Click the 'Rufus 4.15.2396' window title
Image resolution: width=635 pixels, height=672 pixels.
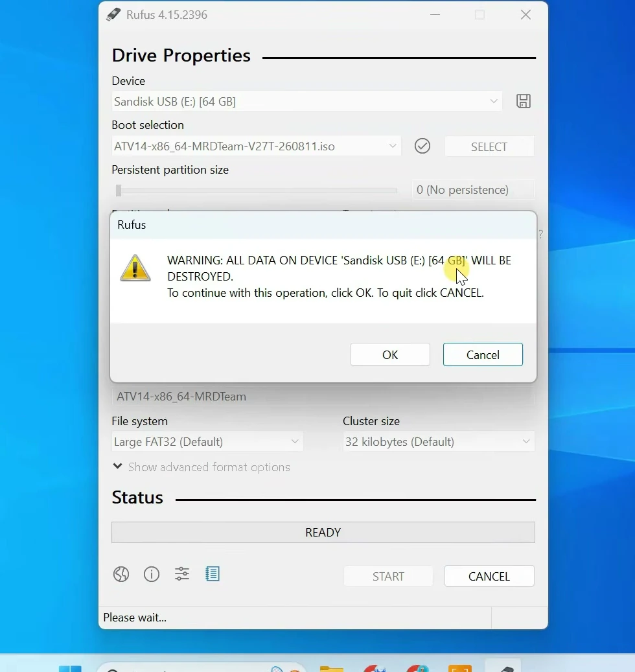pos(167,14)
